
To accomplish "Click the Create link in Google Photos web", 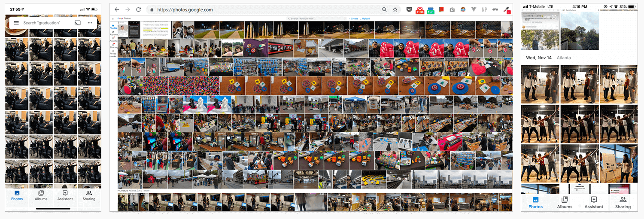I will tap(354, 19).
